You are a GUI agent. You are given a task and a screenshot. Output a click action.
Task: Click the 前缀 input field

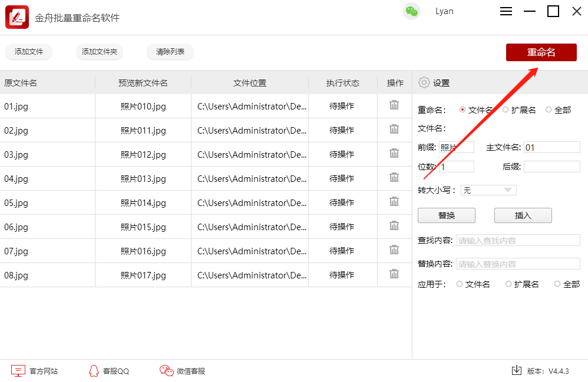457,147
